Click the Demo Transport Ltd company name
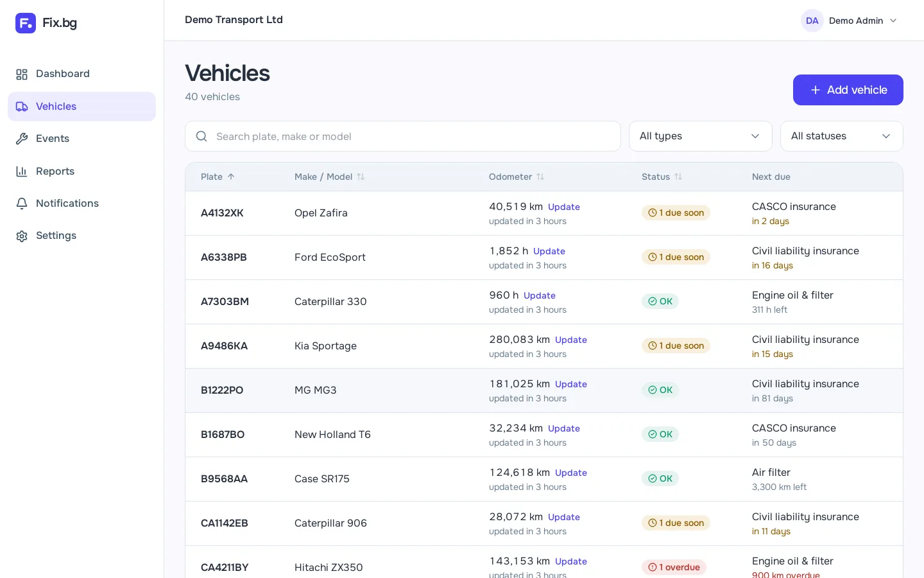924x578 pixels. [234, 20]
